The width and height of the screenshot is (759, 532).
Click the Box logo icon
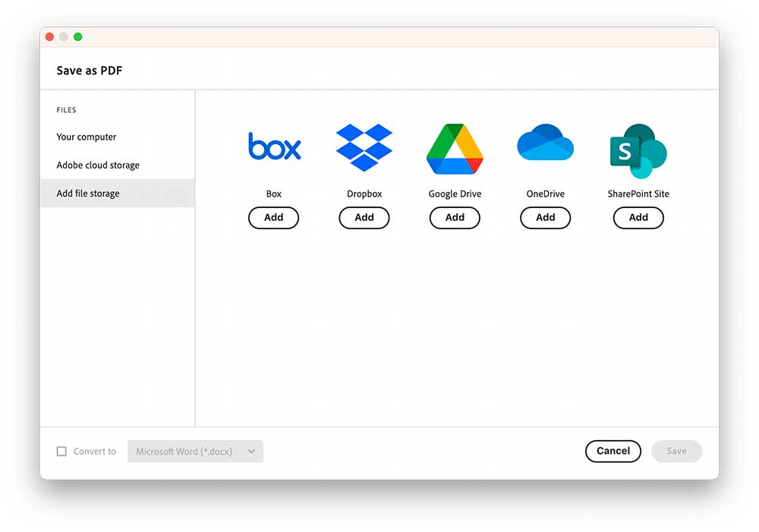tap(274, 146)
